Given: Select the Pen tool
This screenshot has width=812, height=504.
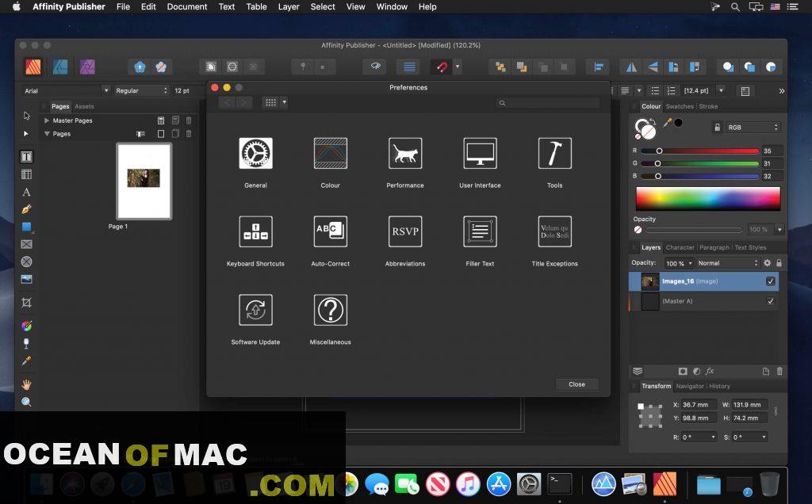Looking at the screenshot, I should (x=26, y=209).
